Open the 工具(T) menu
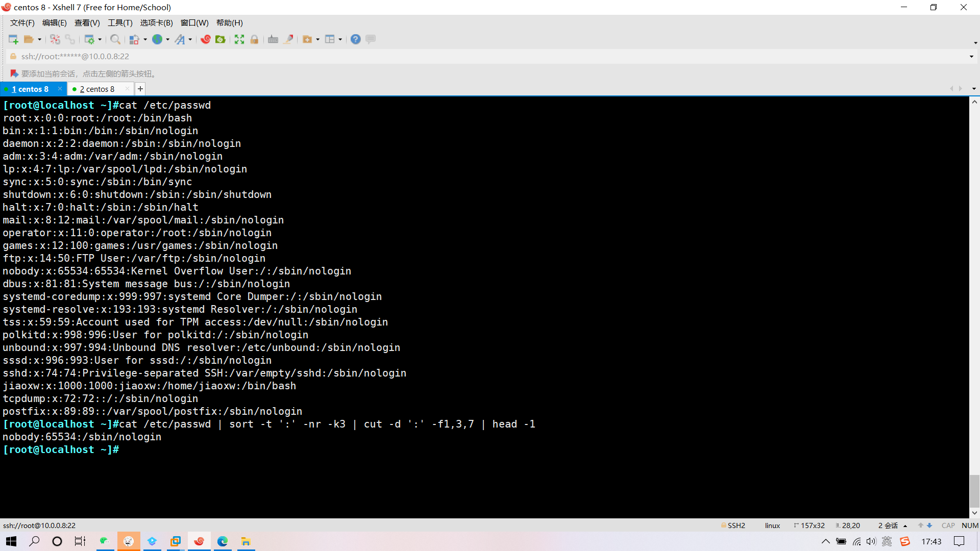The image size is (980, 551). [x=120, y=23]
